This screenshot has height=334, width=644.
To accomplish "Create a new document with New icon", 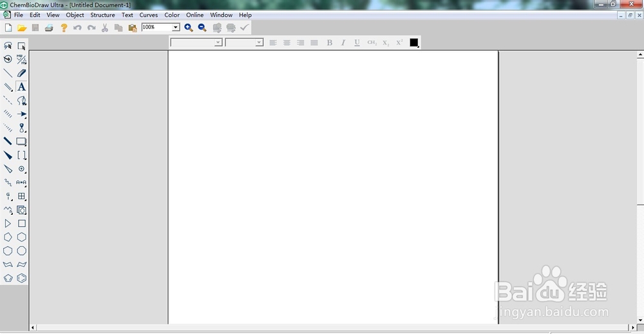I will (x=8, y=28).
